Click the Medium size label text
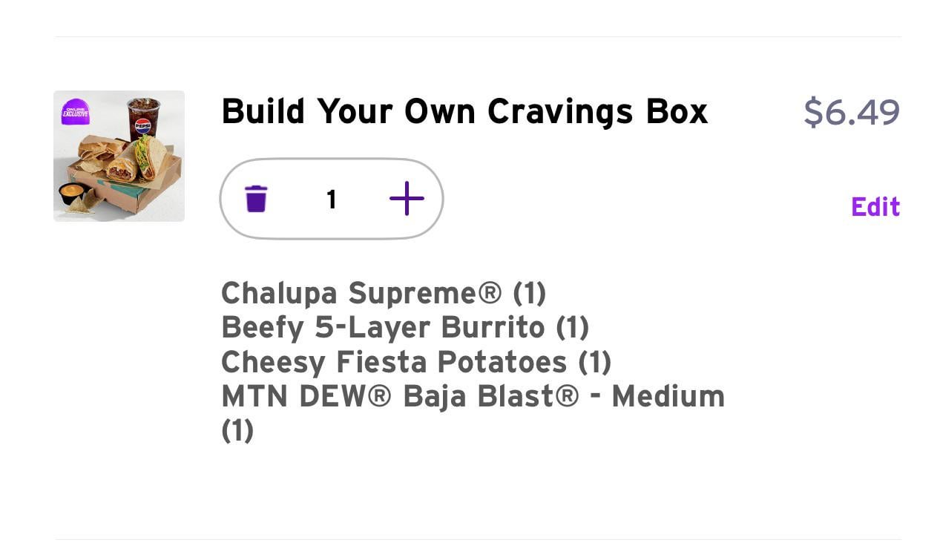Image resolution: width=940 pixels, height=560 pixels. coord(668,396)
